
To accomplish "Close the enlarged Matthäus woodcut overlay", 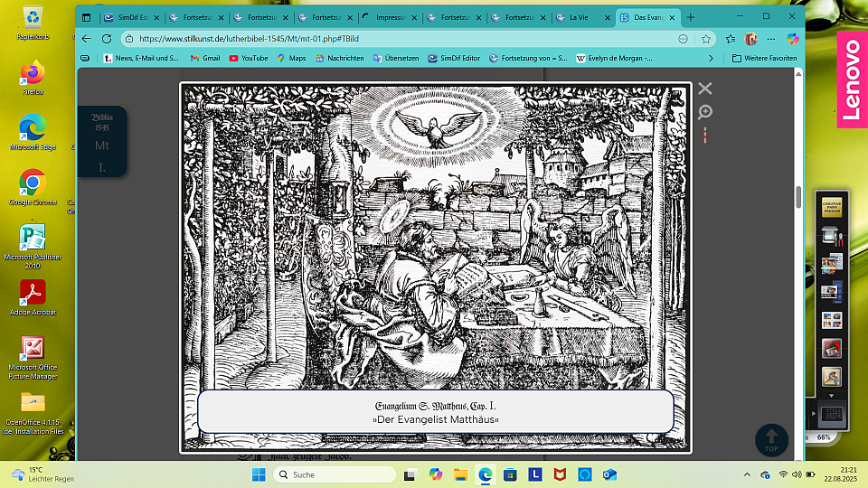I will coord(704,89).
